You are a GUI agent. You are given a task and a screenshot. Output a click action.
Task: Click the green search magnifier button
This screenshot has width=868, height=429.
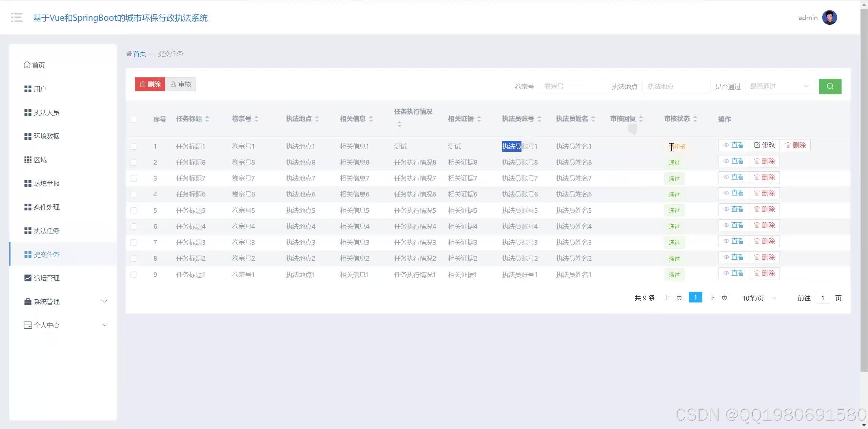click(830, 86)
